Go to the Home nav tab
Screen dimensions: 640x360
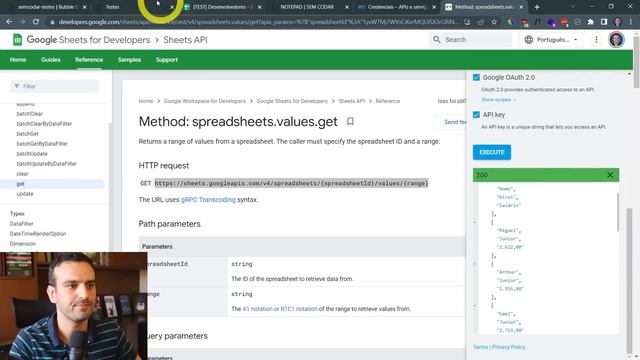click(x=18, y=60)
